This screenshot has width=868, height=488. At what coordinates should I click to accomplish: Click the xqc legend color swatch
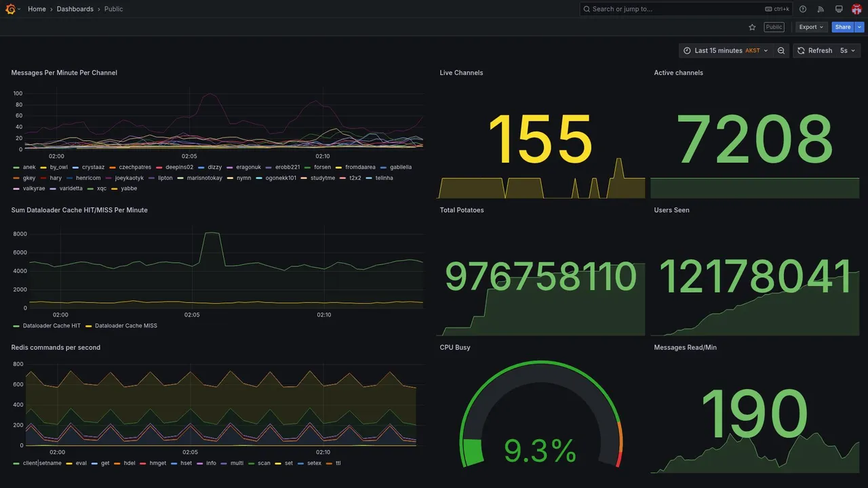point(90,188)
